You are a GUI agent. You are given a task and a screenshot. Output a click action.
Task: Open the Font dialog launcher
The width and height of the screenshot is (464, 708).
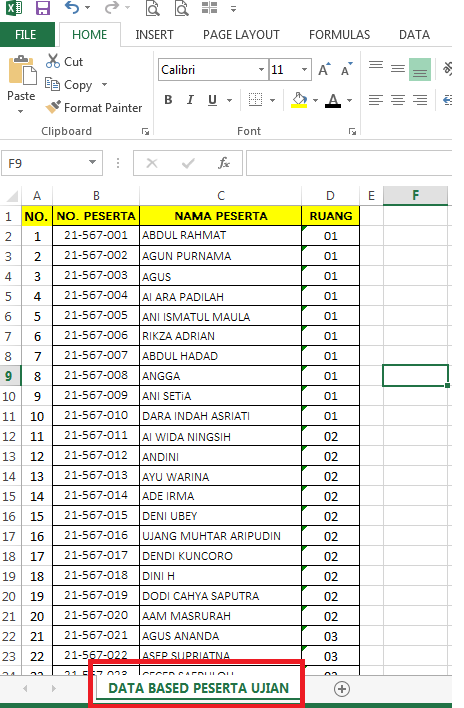click(353, 131)
